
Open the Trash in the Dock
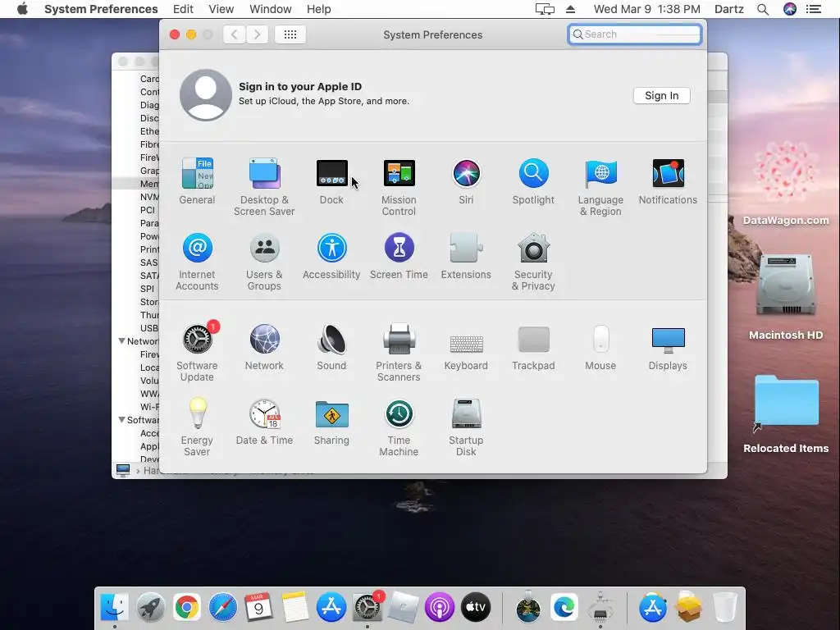[724, 607]
